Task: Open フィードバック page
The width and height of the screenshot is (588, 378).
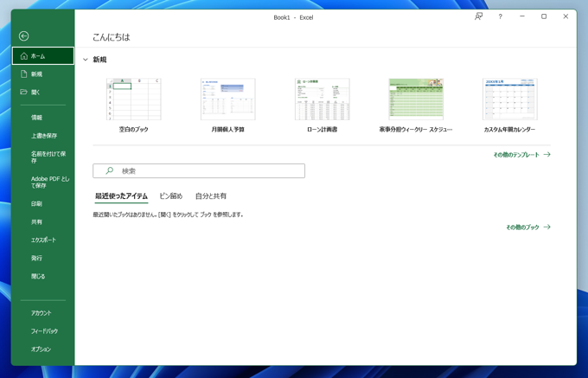Action: pyautogui.click(x=43, y=330)
